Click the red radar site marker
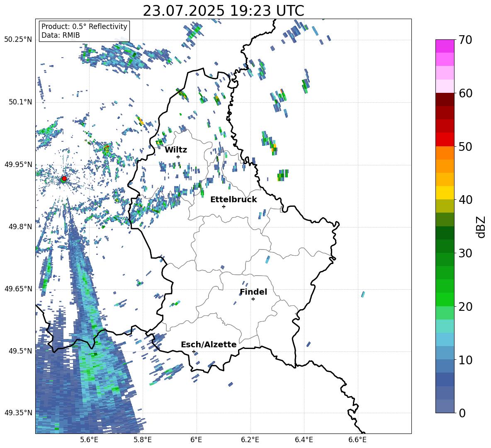 click(x=64, y=178)
